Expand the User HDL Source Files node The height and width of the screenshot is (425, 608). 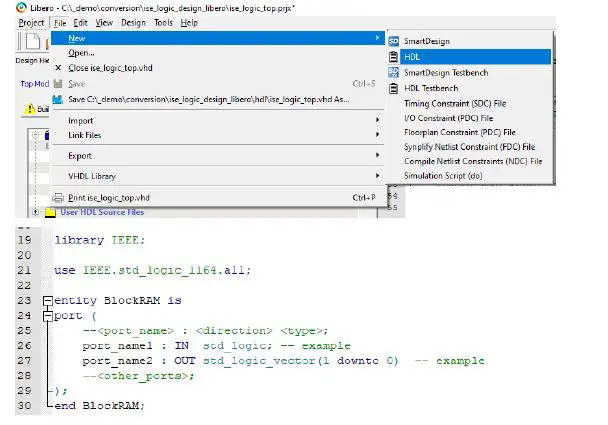point(35,212)
